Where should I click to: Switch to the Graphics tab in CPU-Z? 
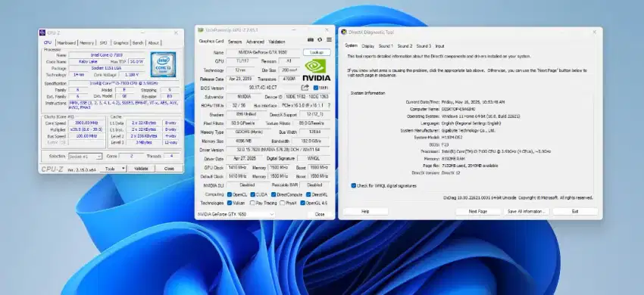[121, 42]
